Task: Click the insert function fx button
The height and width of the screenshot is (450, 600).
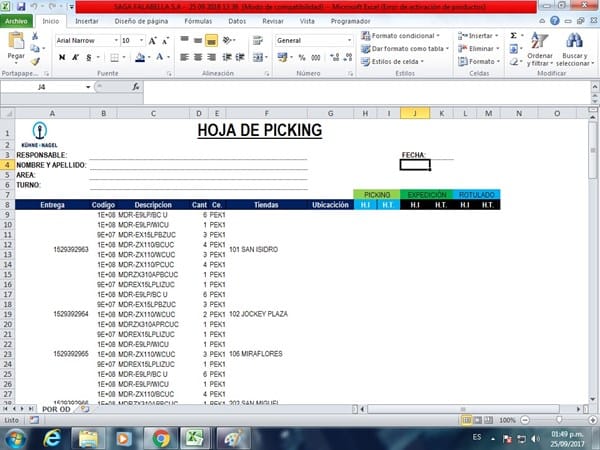Action: [136, 87]
